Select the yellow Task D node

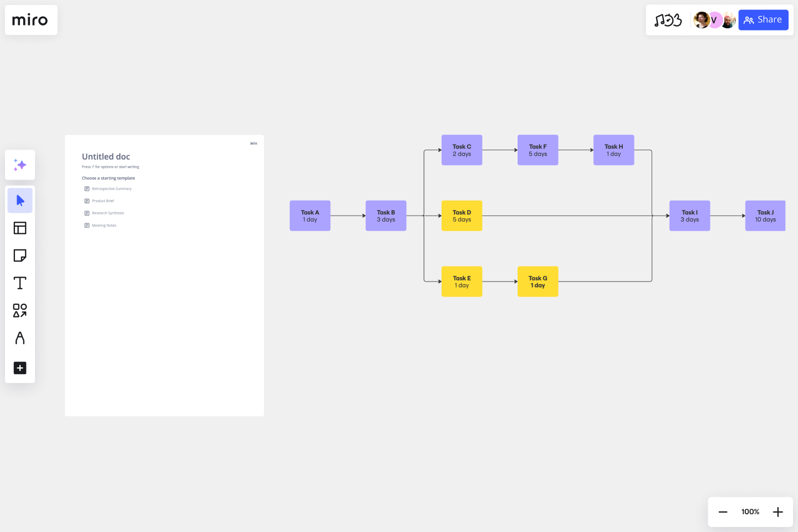point(462,216)
